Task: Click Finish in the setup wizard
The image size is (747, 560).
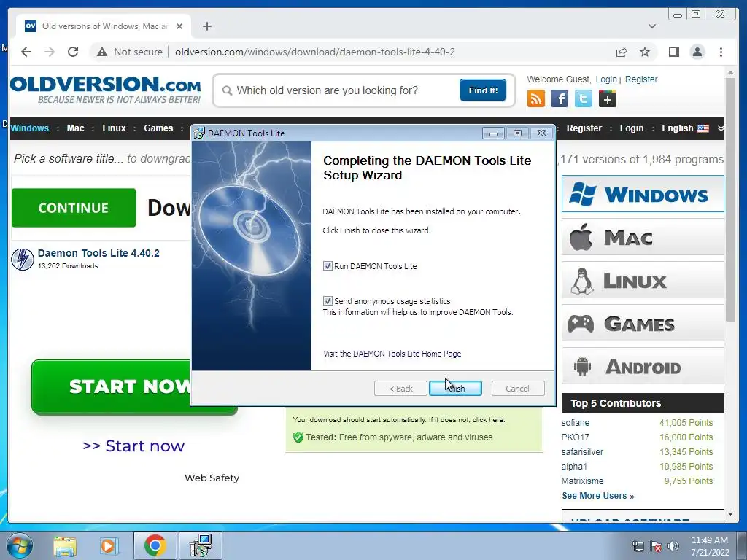Action: coord(455,389)
